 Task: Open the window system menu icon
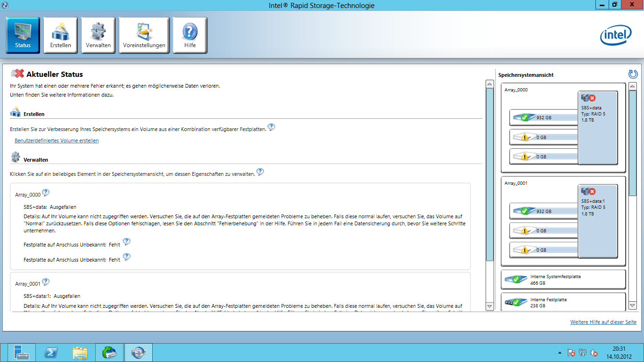pyautogui.click(x=5, y=5)
